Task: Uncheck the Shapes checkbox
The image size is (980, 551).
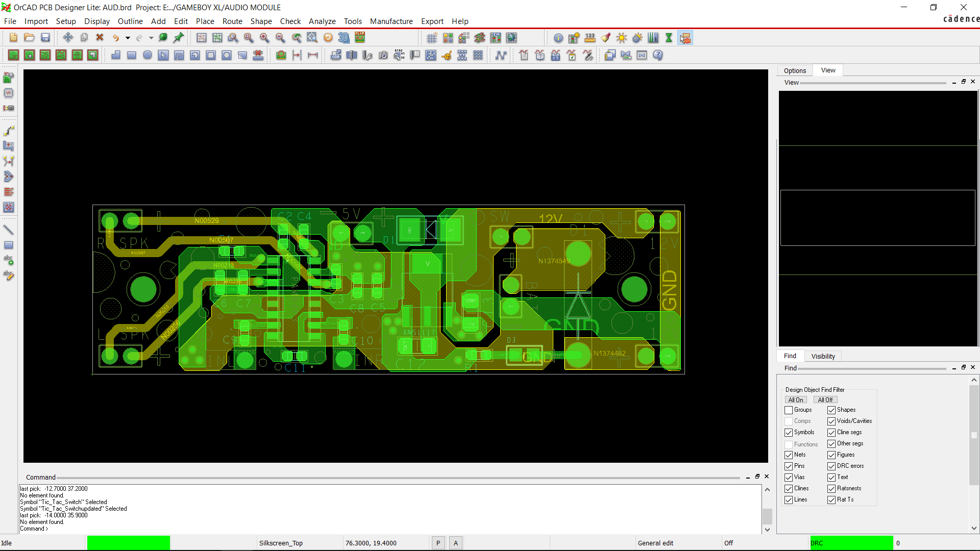Action: (831, 410)
